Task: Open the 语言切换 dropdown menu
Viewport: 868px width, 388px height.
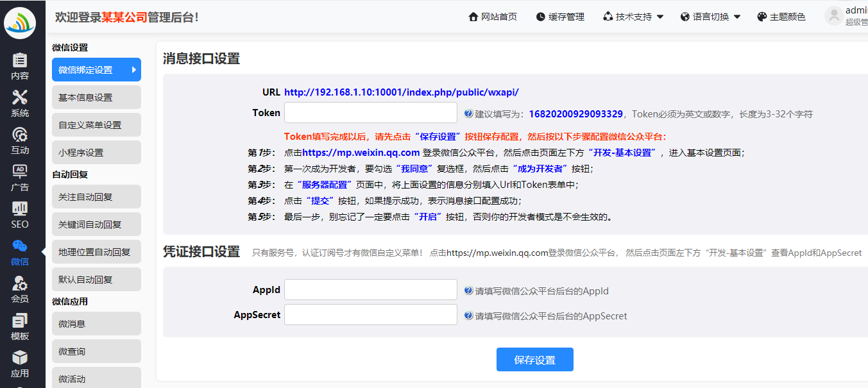Action: pos(710,17)
